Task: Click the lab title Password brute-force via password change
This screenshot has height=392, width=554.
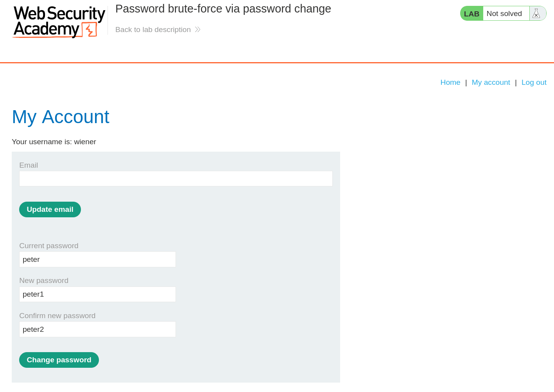Action: click(x=223, y=8)
